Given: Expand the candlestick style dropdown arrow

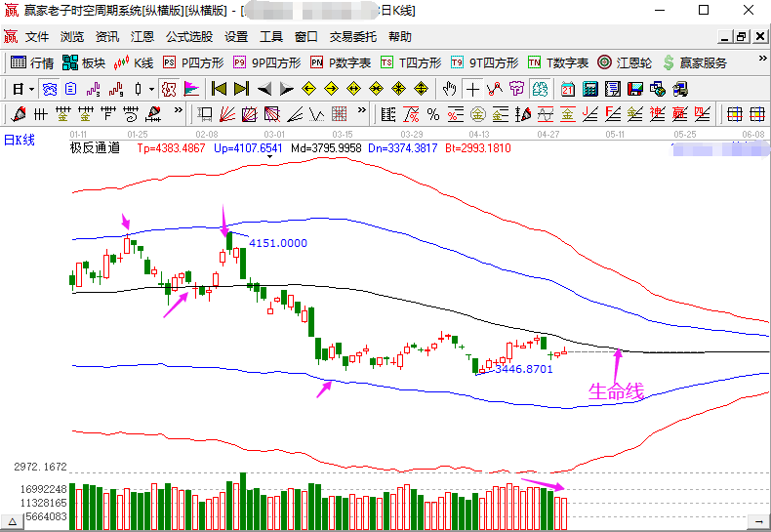Looking at the screenshot, I should pos(150,89).
